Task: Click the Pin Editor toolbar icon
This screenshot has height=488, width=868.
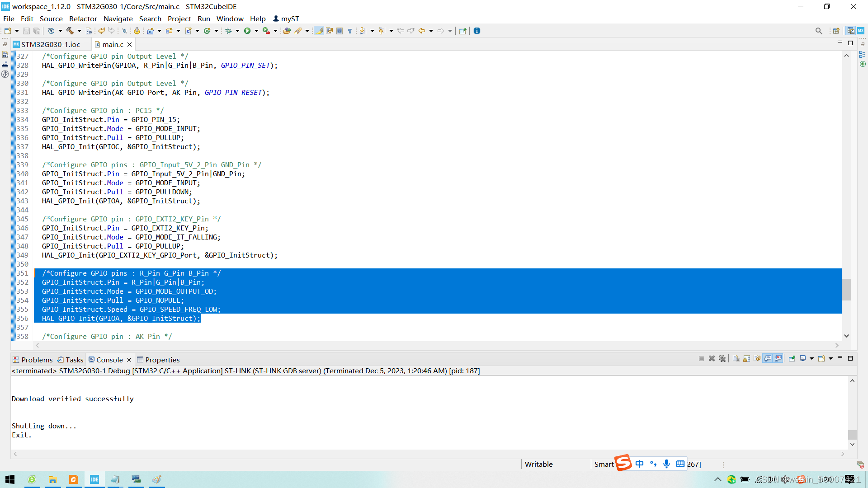Action: coord(462,31)
